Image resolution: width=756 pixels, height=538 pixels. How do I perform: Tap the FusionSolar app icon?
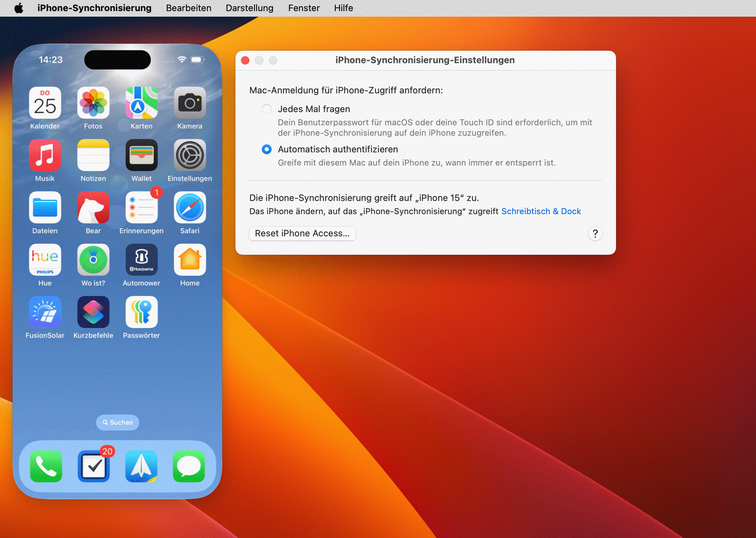click(45, 312)
